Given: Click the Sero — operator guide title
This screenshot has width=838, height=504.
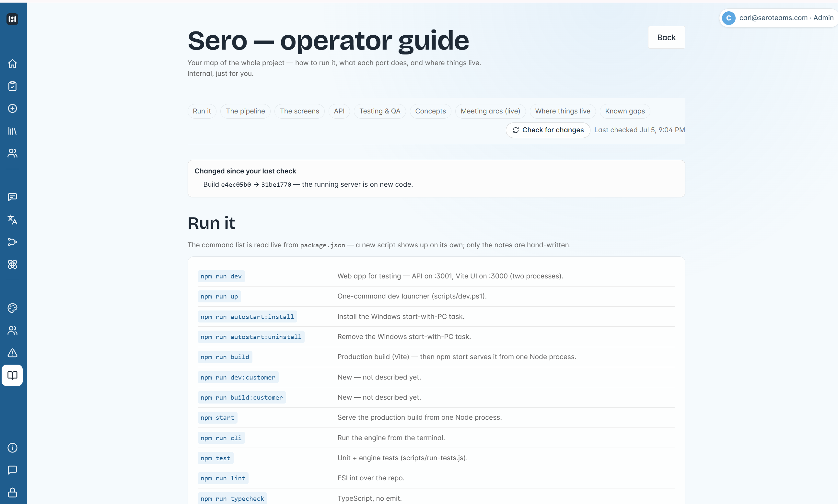Looking at the screenshot, I should [x=328, y=41].
